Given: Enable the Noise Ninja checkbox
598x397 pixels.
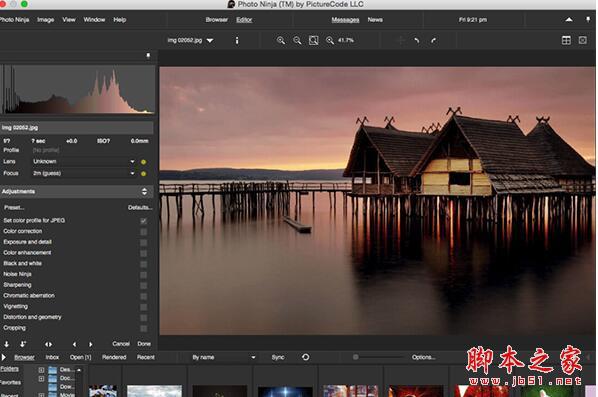Looking at the screenshot, I should click(x=143, y=275).
